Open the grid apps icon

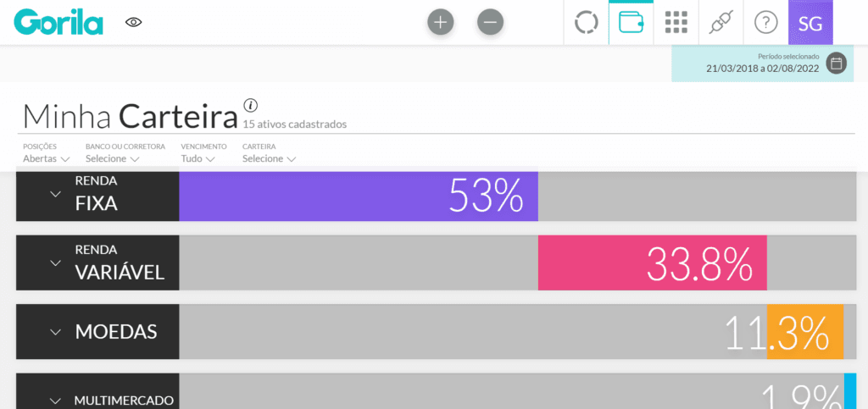click(x=676, y=23)
